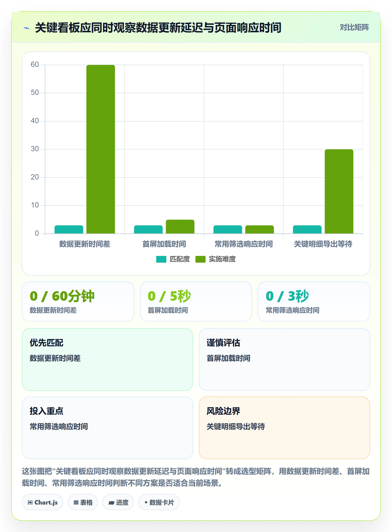Click the description paragraph starting 这张图把
Screen dimensions: 392x532
pyautogui.click(x=196, y=477)
